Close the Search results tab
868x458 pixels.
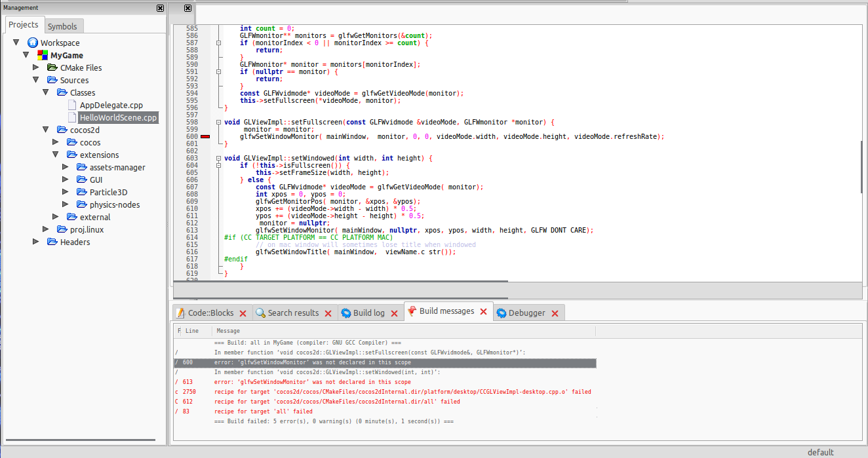(x=329, y=313)
